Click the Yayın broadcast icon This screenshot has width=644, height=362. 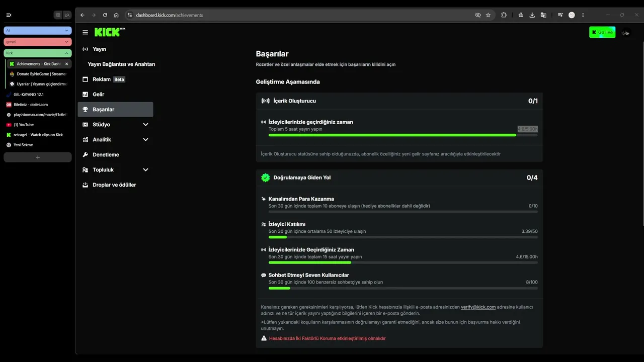pyautogui.click(x=86, y=49)
